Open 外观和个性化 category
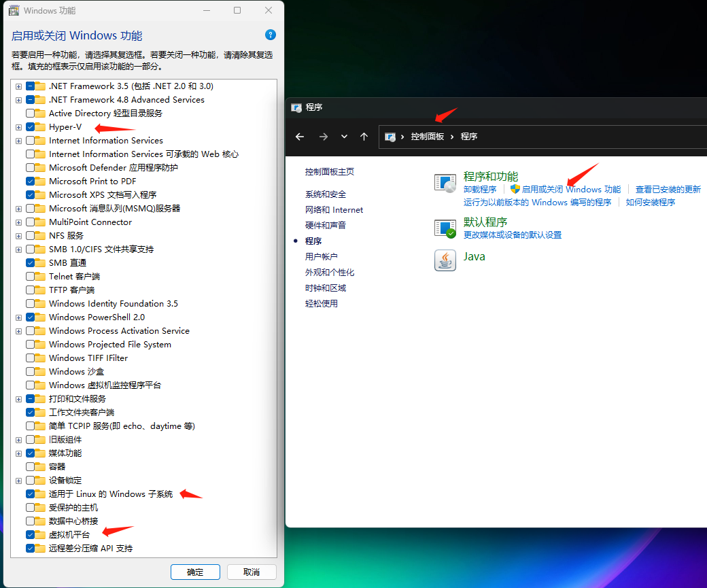Image resolution: width=707 pixels, height=588 pixels. (x=330, y=273)
